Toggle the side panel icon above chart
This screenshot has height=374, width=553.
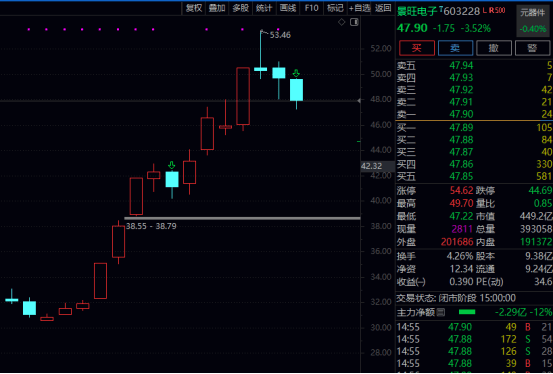point(354,22)
